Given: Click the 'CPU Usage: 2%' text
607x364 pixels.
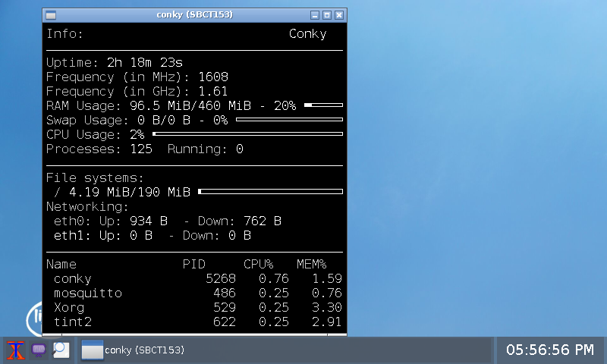Looking at the screenshot, I should (96, 135).
